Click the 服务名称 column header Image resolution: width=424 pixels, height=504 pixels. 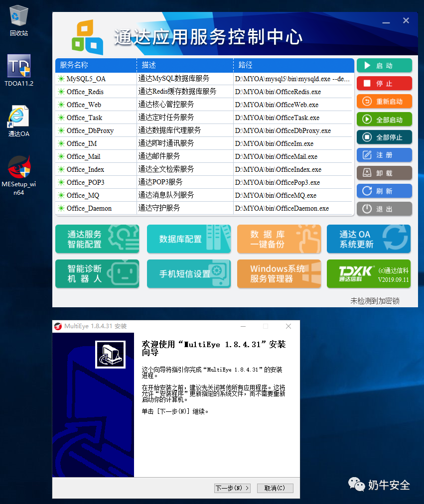pos(96,65)
